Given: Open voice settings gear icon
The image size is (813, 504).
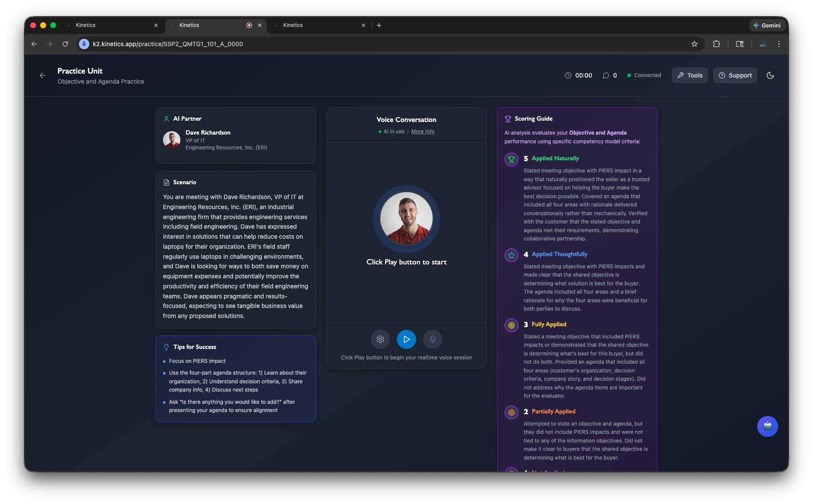Looking at the screenshot, I should click(380, 339).
